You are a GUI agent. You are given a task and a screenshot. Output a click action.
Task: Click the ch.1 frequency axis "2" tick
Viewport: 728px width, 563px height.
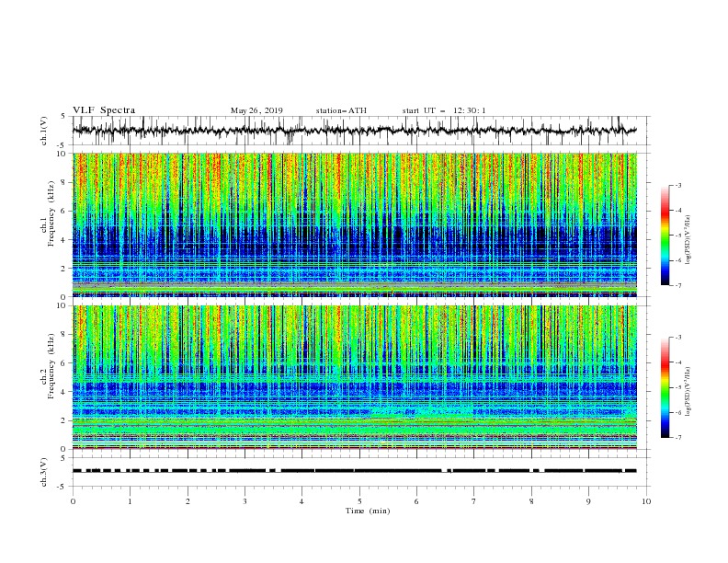[x=64, y=269]
